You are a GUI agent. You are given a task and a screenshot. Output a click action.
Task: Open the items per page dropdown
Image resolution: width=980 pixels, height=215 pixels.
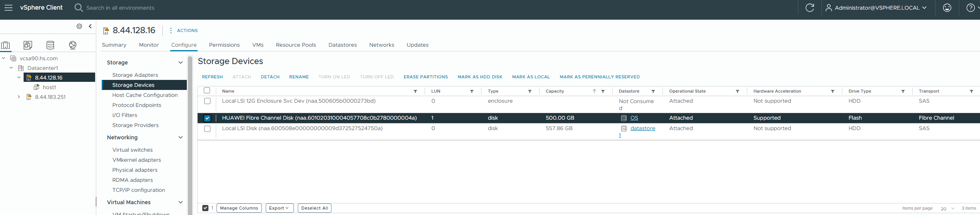click(x=948, y=208)
